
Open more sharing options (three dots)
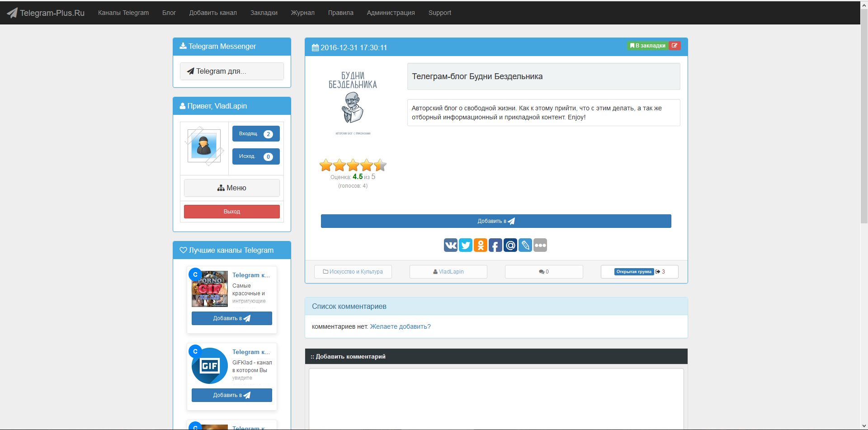(540, 245)
